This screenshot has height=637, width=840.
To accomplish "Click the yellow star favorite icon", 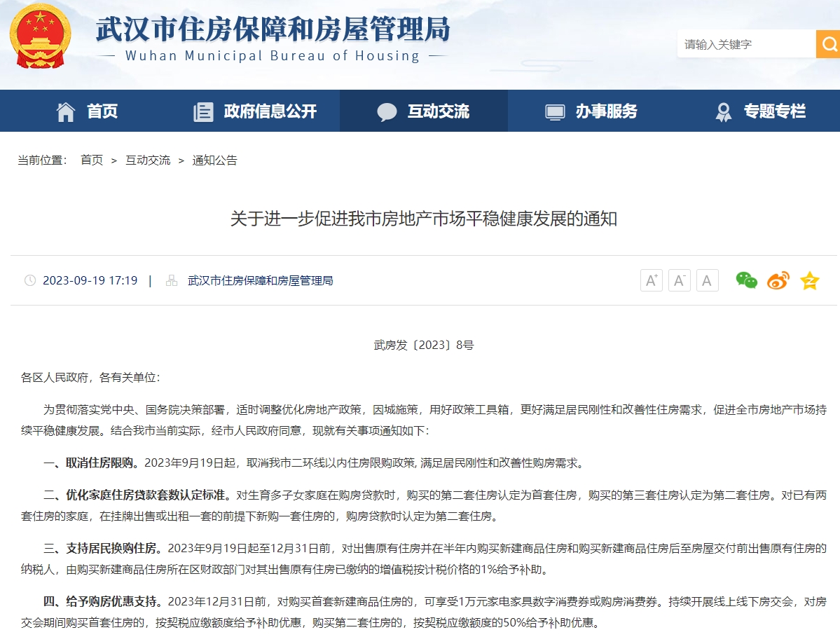I will click(x=810, y=281).
